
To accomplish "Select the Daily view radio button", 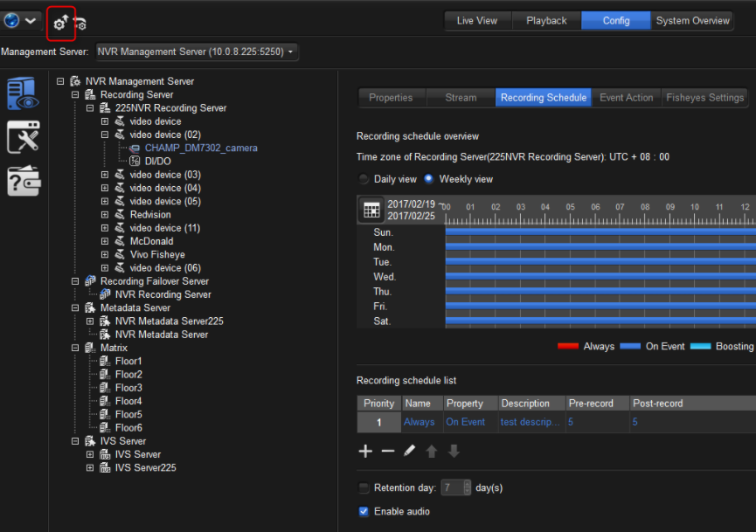I will point(364,179).
